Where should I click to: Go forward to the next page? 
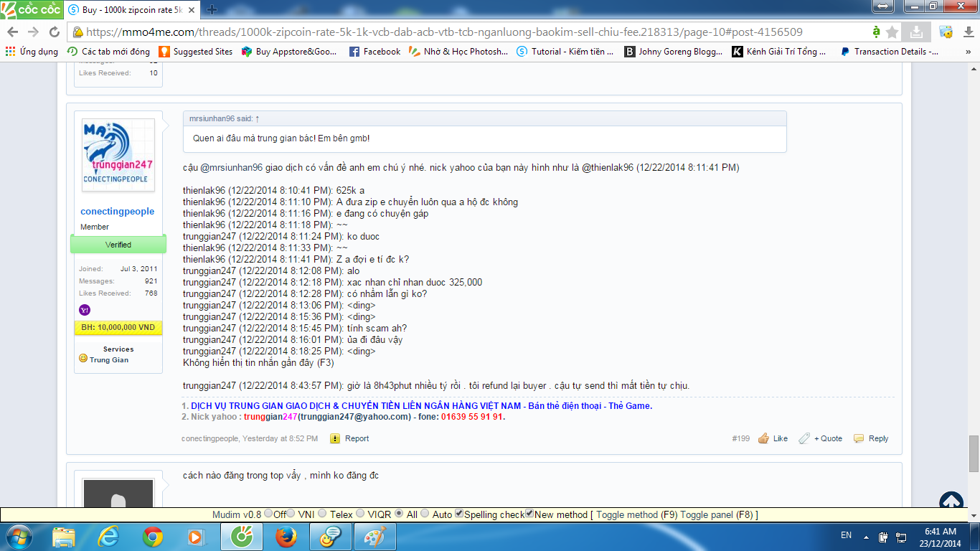coord(33,32)
